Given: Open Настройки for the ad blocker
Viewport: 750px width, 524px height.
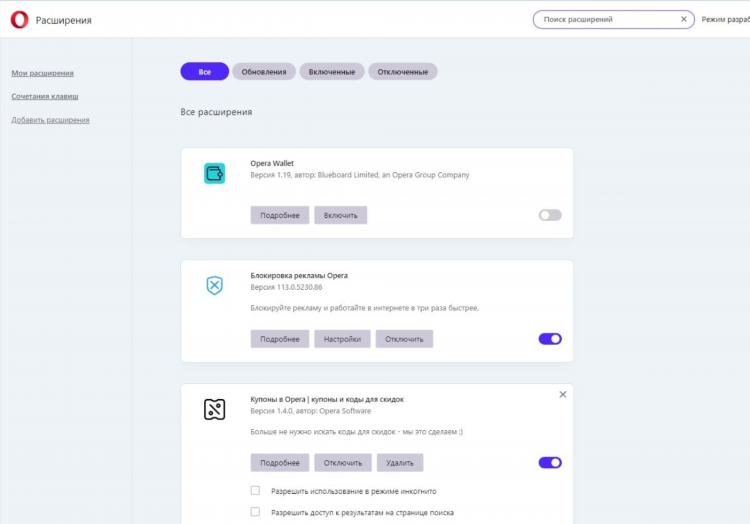Looking at the screenshot, I should click(x=342, y=339).
